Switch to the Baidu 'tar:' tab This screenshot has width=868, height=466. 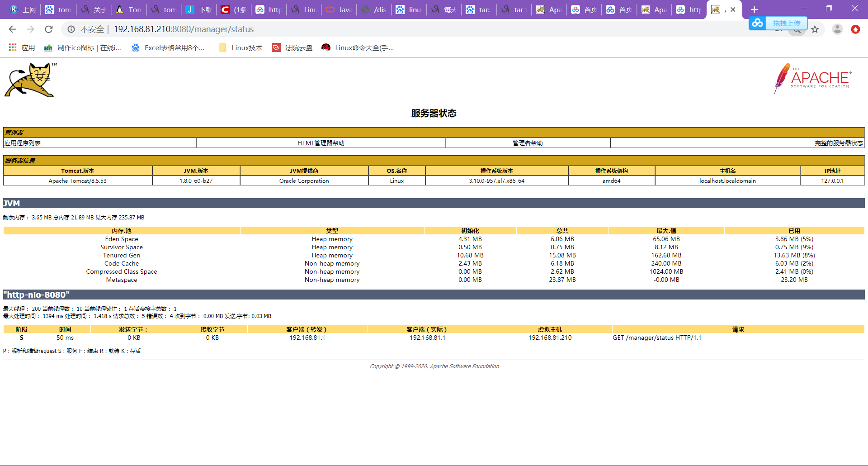pos(480,10)
